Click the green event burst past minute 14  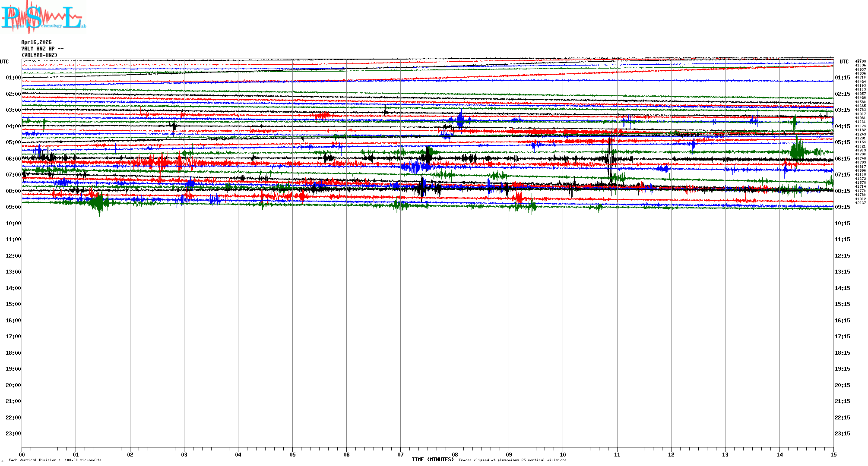797,151
